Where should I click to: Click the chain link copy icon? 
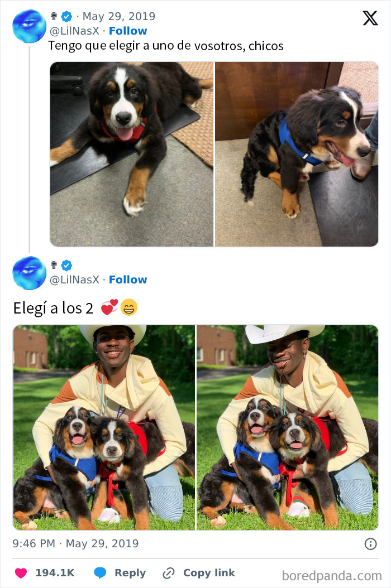coord(169,573)
